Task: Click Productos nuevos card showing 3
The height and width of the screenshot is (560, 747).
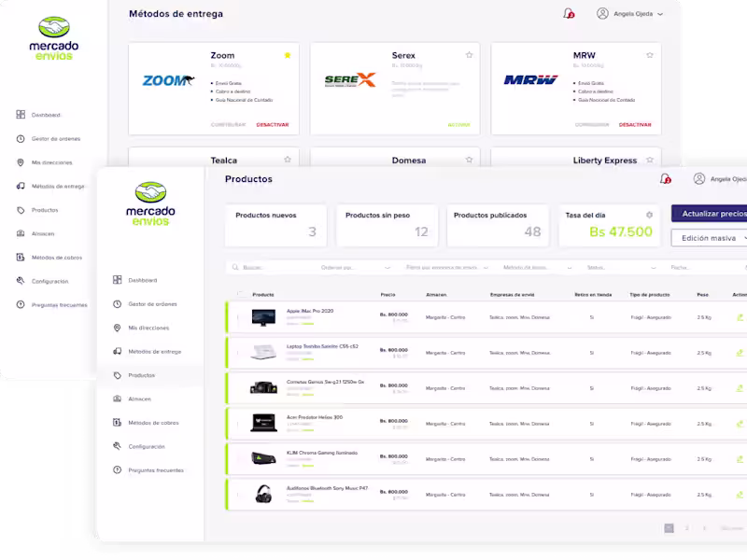Action: (275, 225)
